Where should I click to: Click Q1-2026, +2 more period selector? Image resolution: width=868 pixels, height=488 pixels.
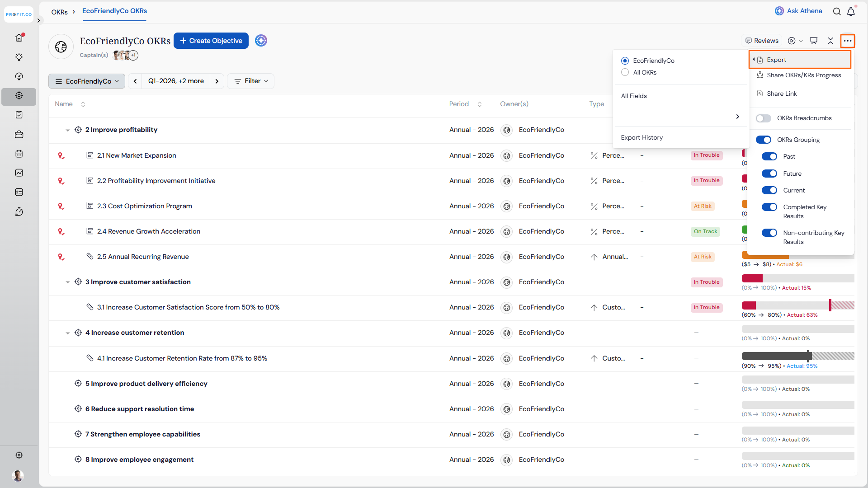[x=176, y=81]
